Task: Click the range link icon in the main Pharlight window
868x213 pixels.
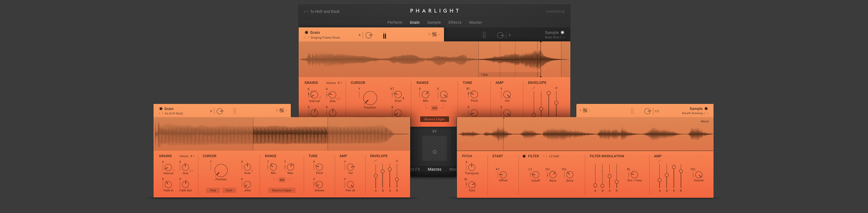Action: point(434,108)
